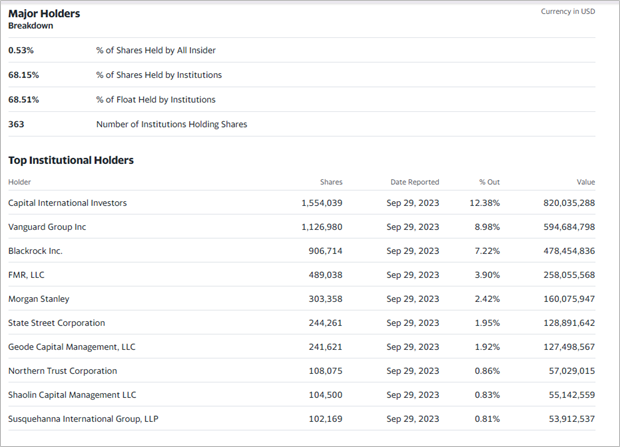
Task: Click the 0.83% out cell
Action: coord(487,395)
